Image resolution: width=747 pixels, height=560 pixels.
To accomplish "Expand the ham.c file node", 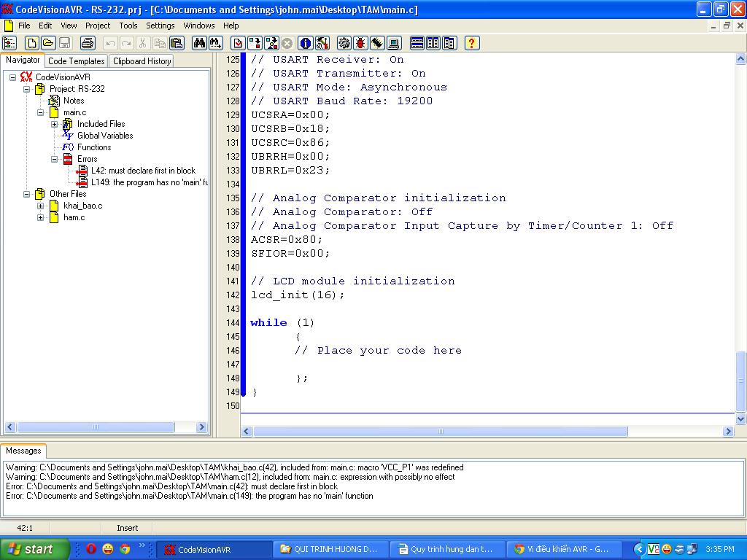I will point(41,217).
